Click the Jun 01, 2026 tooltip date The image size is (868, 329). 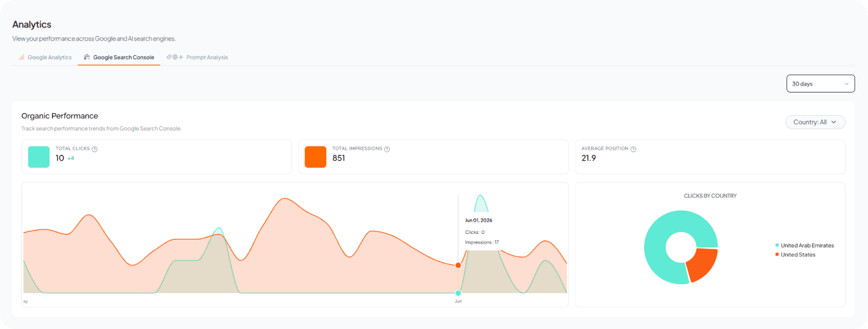click(479, 220)
